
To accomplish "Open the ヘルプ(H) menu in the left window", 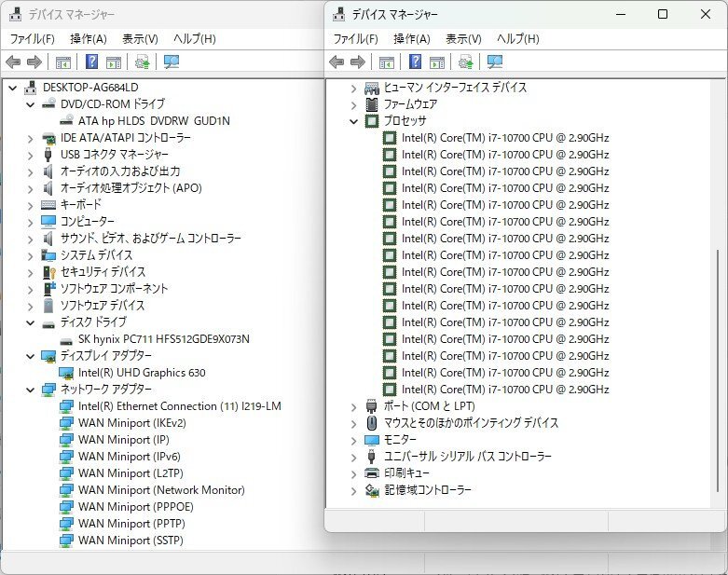I will coord(194,38).
